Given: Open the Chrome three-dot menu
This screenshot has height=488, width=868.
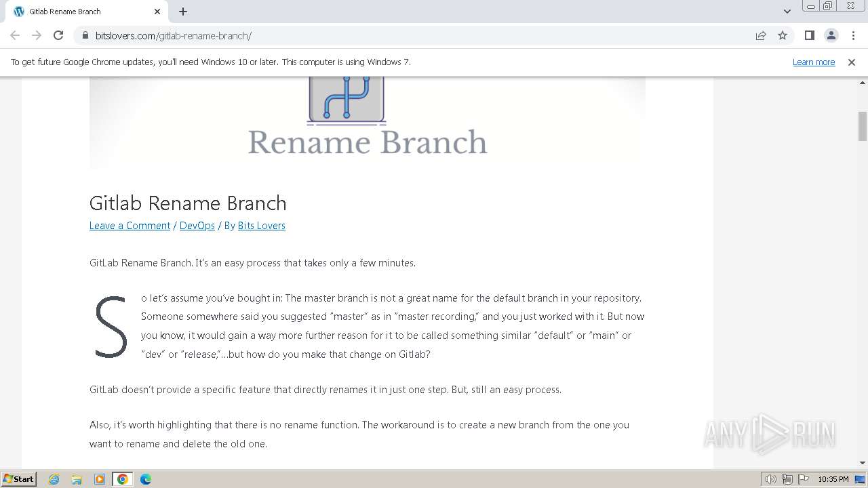Looking at the screenshot, I should pyautogui.click(x=853, y=35).
